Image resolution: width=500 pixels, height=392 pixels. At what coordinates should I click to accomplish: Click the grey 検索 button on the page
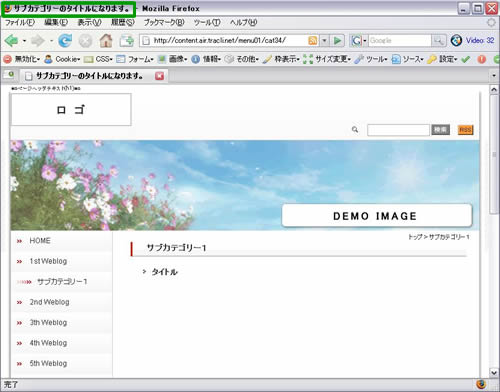tap(440, 130)
